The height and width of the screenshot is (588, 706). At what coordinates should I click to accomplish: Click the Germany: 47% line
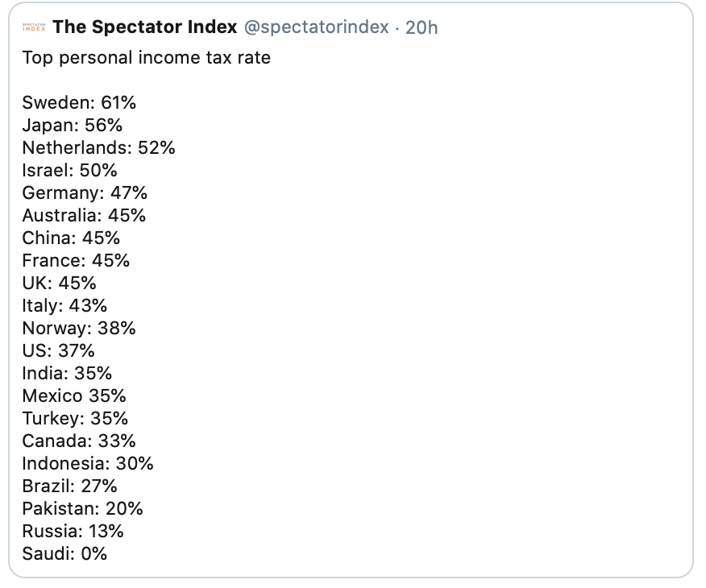coord(85,193)
